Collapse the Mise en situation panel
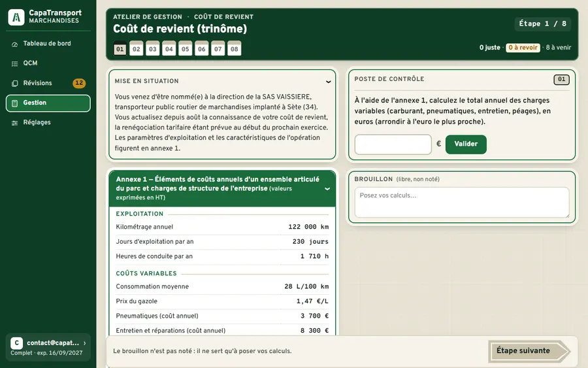This screenshot has width=588, height=368. click(328, 82)
